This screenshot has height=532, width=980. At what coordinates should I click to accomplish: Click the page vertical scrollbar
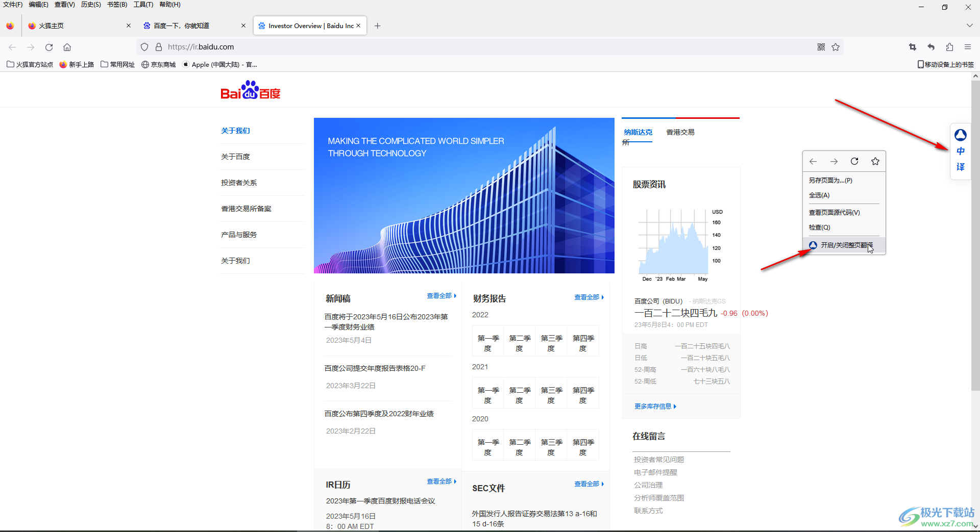click(975, 235)
